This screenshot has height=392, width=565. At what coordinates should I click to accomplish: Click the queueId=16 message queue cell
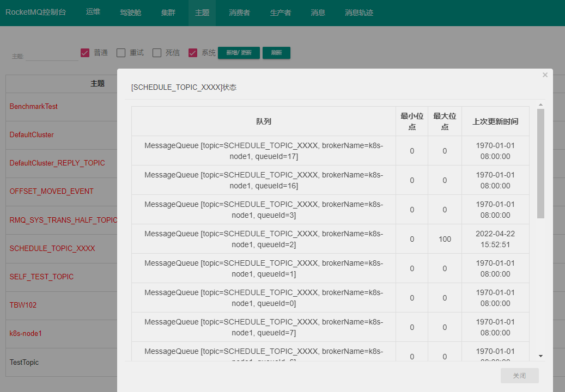(264, 180)
